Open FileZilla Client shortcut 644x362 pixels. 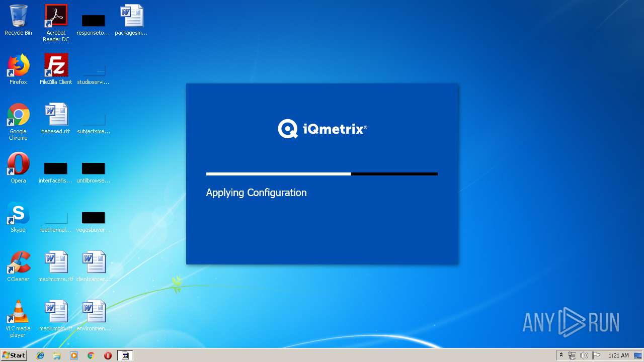pos(56,70)
